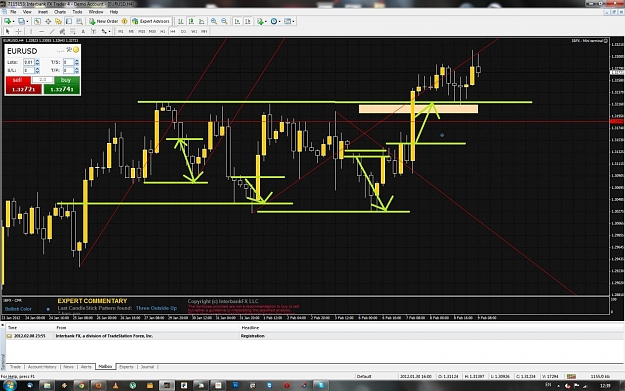Select the Text tool (A icon)
This screenshot has width=625, height=391.
[x=83, y=31]
